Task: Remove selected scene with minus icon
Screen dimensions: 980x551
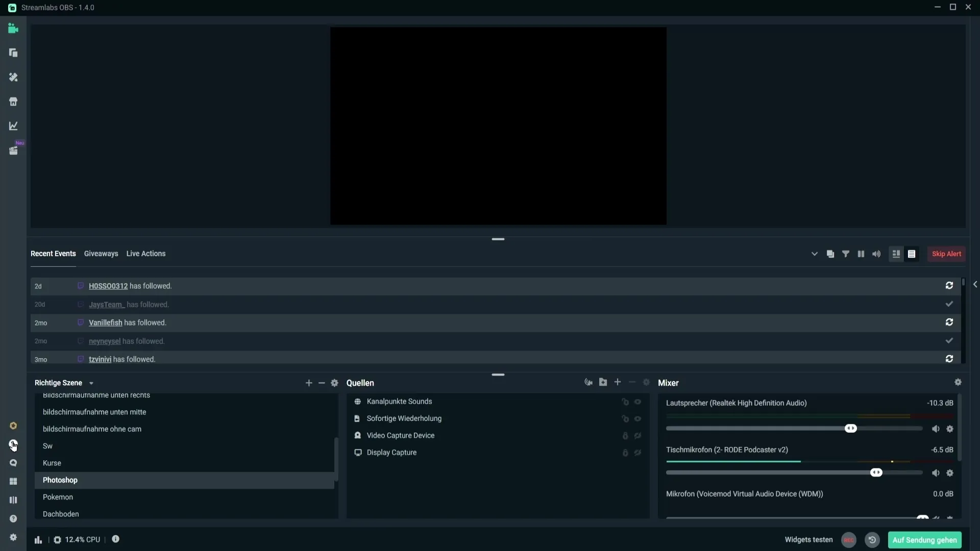Action: point(322,383)
